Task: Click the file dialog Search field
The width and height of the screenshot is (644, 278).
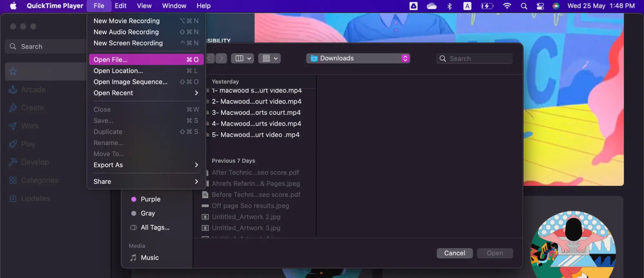Action: (474, 58)
